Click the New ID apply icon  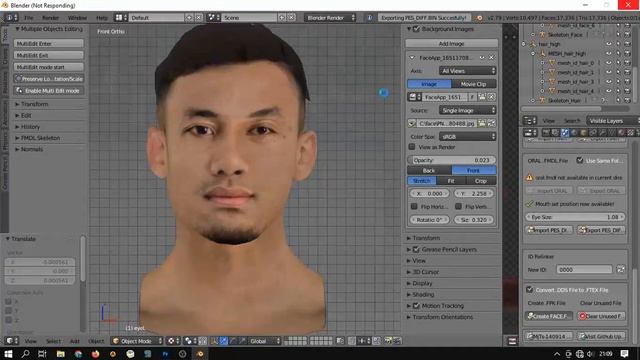tap(620, 269)
